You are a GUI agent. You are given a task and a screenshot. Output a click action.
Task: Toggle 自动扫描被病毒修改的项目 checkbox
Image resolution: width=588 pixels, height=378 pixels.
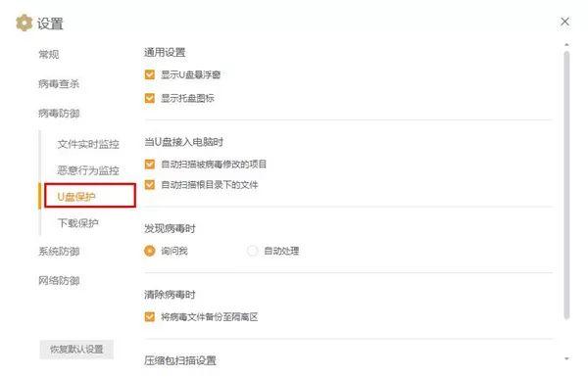[150, 165]
